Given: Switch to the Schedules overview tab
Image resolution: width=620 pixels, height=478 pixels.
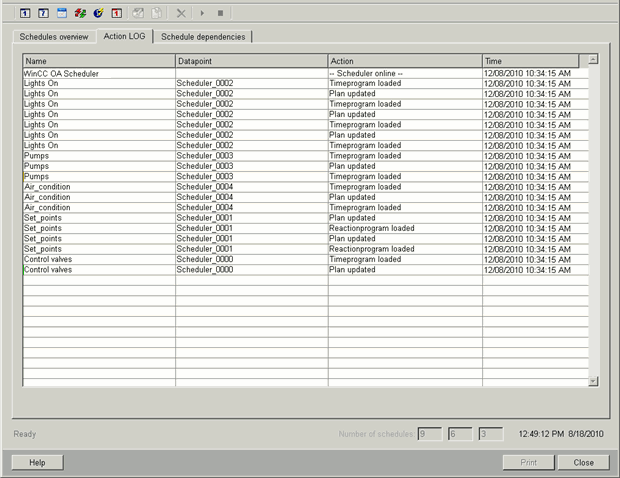Looking at the screenshot, I should tap(54, 37).
